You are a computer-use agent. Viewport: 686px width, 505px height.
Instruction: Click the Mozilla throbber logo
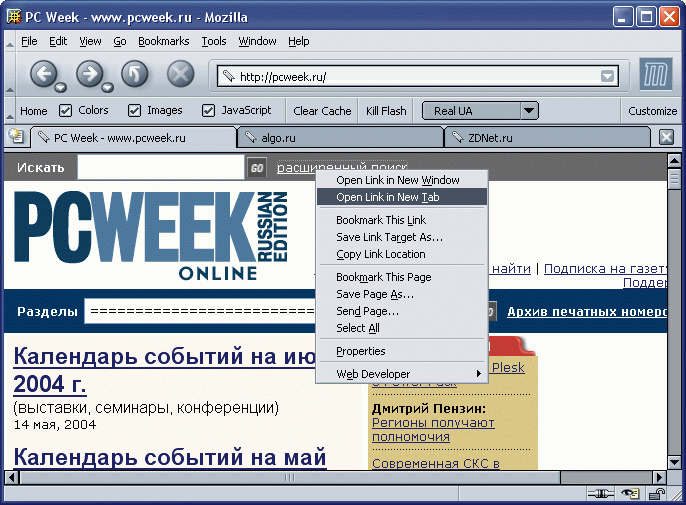(655, 74)
